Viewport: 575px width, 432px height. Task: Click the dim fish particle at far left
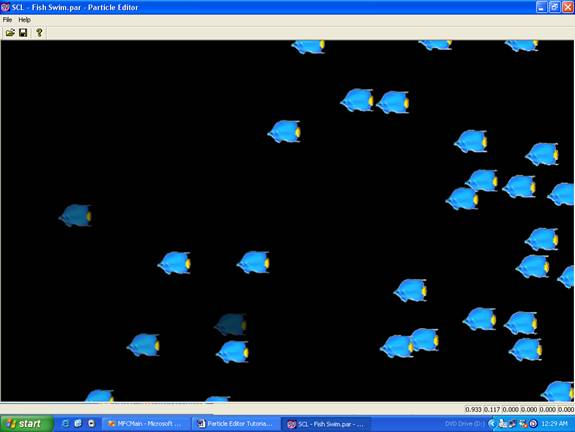(x=75, y=215)
